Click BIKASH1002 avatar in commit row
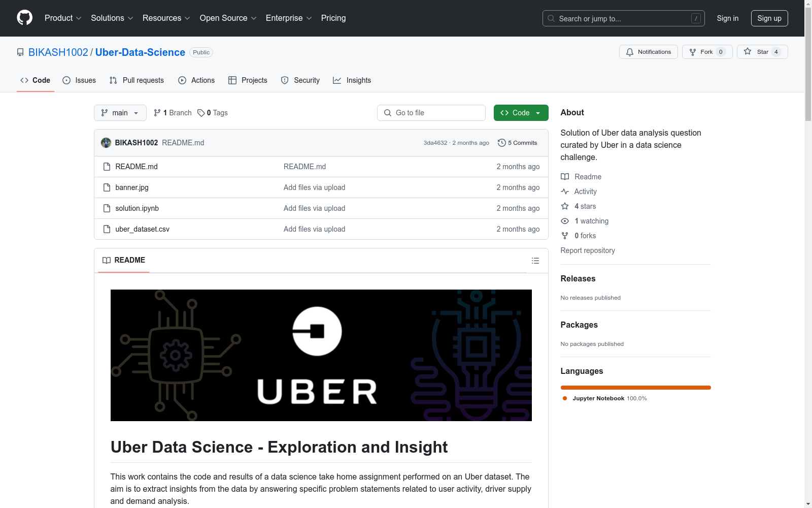Screen dimensions: 812x508 106,143
